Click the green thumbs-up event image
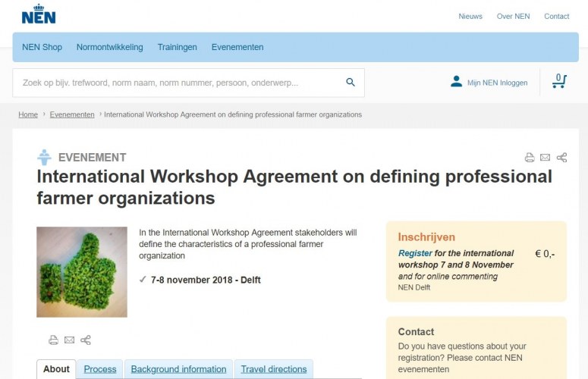The image size is (588, 379). (82, 272)
